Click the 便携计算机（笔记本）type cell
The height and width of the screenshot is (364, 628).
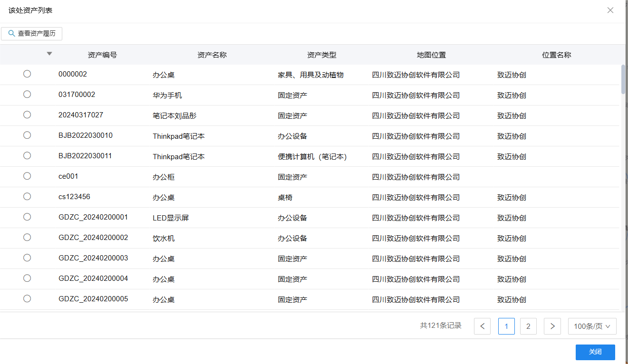[312, 157]
